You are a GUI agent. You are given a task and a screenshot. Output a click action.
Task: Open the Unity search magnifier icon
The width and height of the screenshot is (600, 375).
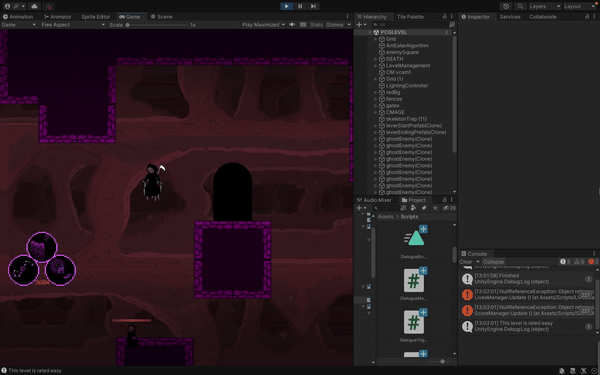pos(520,6)
